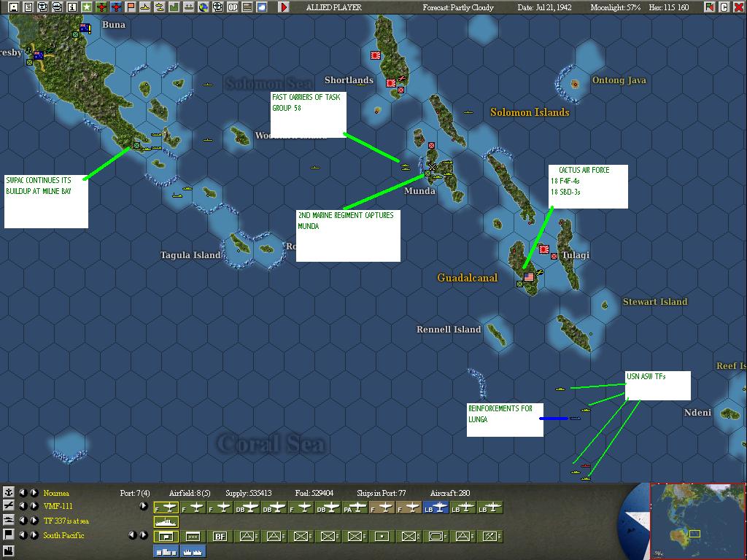
Task: Click the globe icon in top toolbar
Action: click(x=204, y=7)
